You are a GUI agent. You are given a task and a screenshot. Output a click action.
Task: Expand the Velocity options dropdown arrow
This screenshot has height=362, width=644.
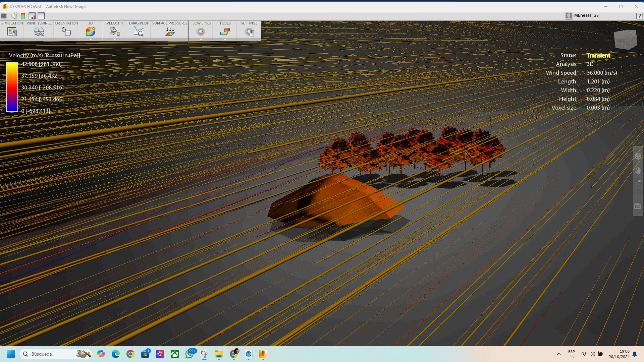pyautogui.click(x=115, y=40)
